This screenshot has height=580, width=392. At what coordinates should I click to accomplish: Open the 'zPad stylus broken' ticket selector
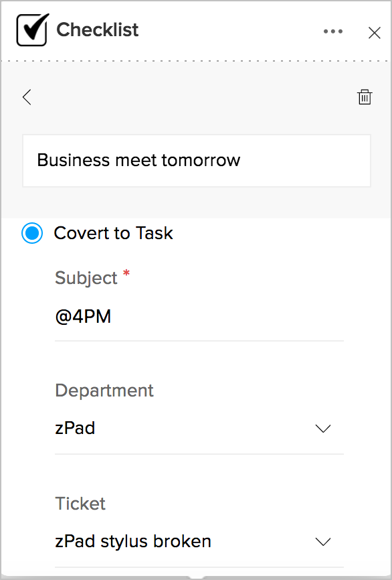click(199, 542)
